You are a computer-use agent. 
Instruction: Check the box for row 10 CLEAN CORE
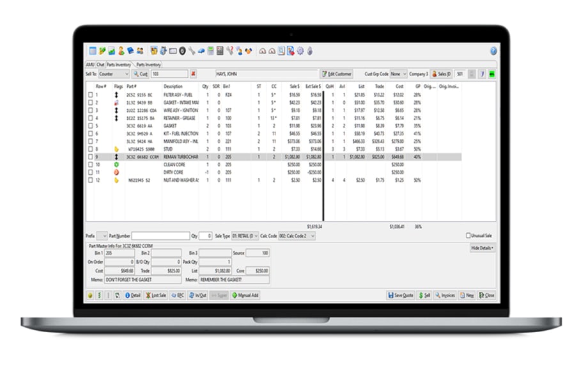[90, 164]
